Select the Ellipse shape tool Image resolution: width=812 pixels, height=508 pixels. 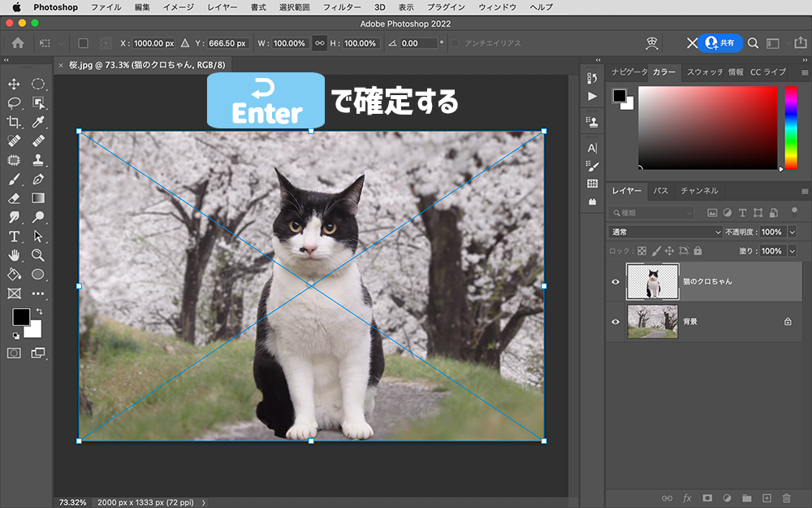[x=38, y=274]
